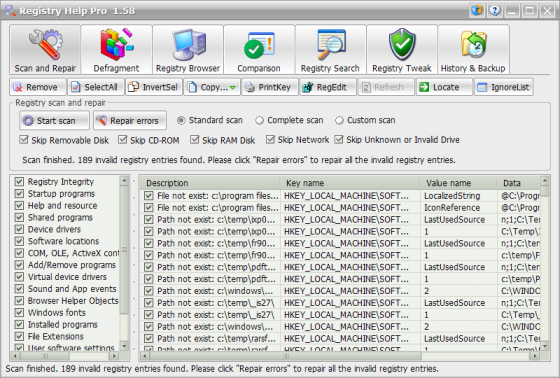
Task: Click the Repair errors button
Action: (130, 120)
